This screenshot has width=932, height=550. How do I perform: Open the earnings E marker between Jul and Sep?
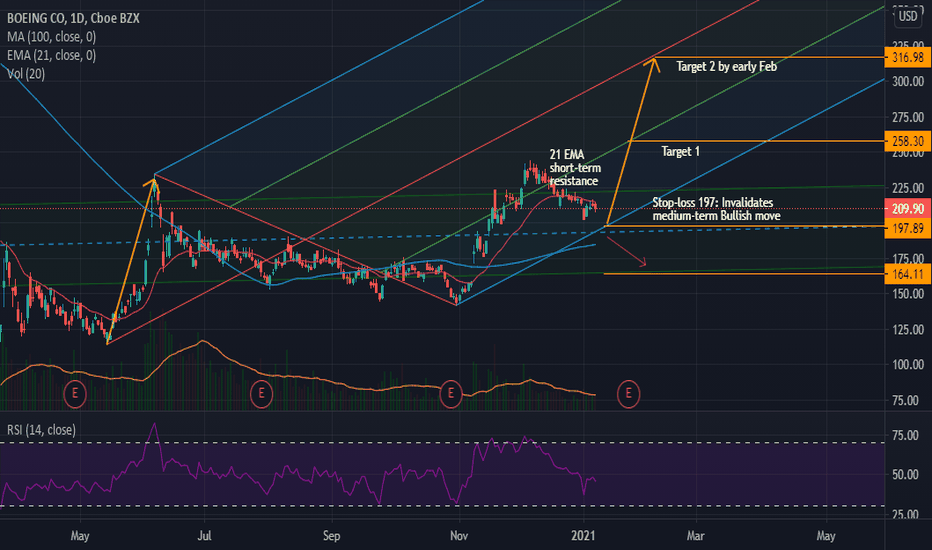tap(261, 394)
